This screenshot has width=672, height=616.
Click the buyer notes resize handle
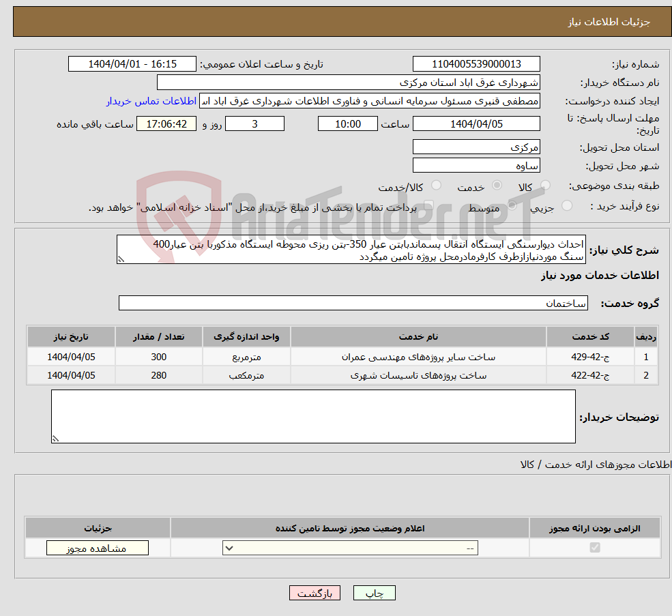[55, 439]
